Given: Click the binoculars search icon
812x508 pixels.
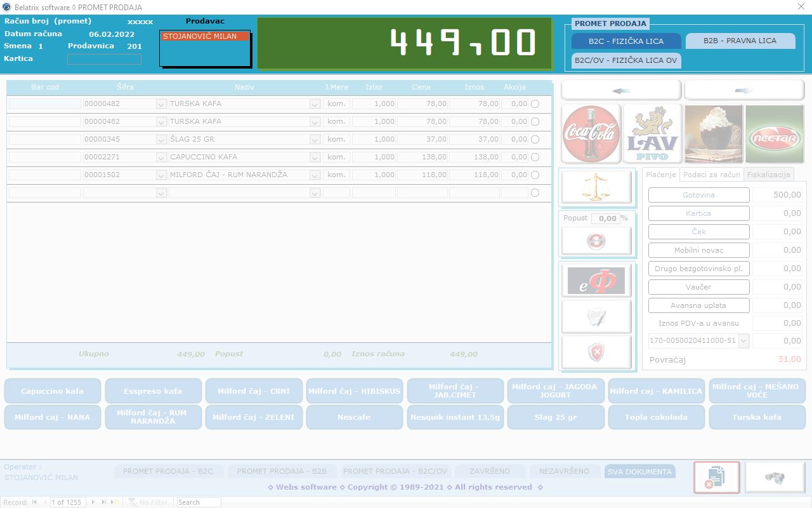Looking at the screenshot, I should pyautogui.click(x=775, y=478).
